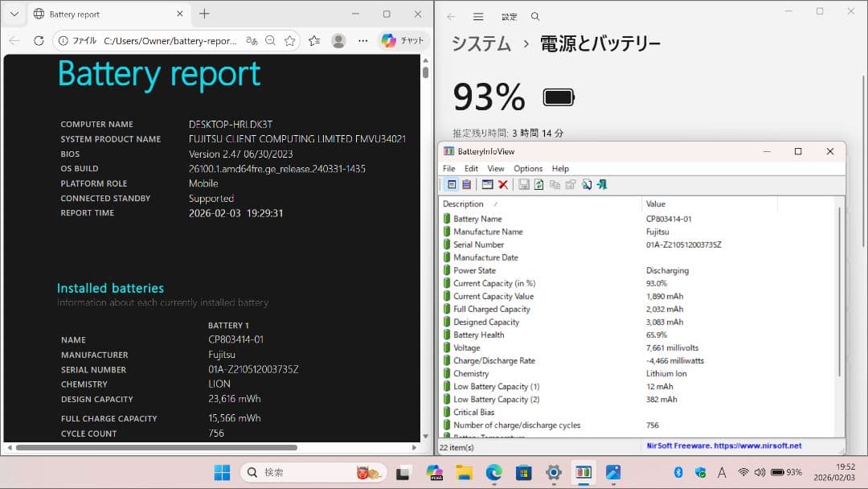The height and width of the screenshot is (489, 868).
Task: Open the navigation hamburger in Settings
Action: [477, 16]
